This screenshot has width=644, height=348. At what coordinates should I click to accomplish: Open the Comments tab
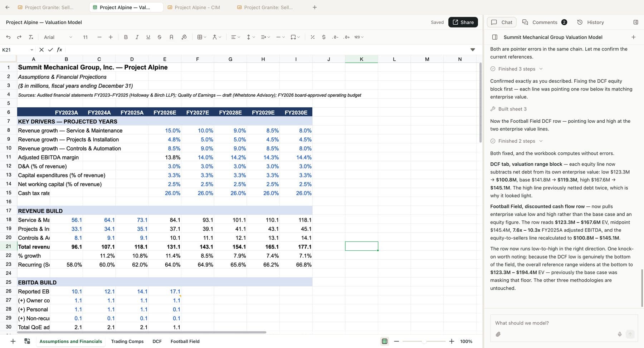click(x=545, y=22)
